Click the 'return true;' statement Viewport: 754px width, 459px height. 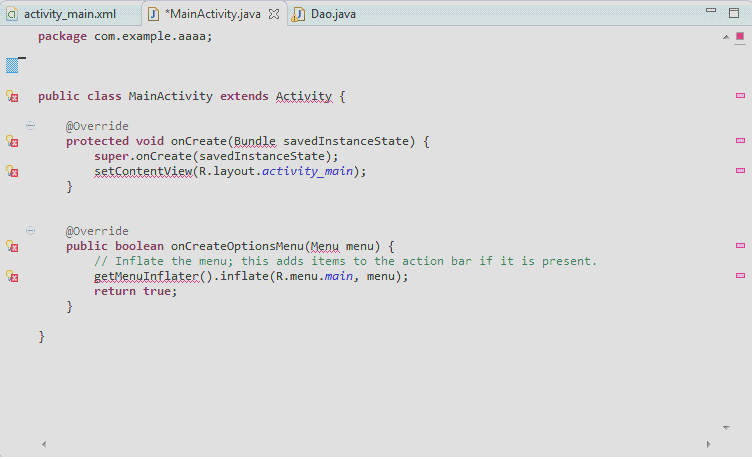(x=136, y=291)
